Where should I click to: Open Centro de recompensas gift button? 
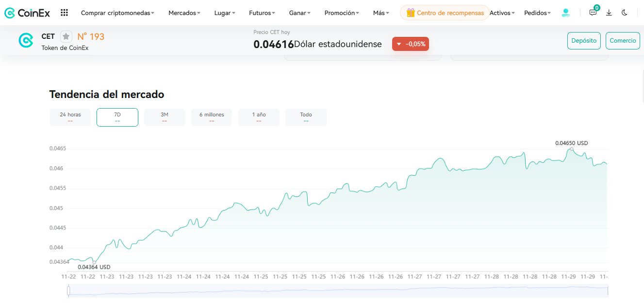pyautogui.click(x=445, y=13)
